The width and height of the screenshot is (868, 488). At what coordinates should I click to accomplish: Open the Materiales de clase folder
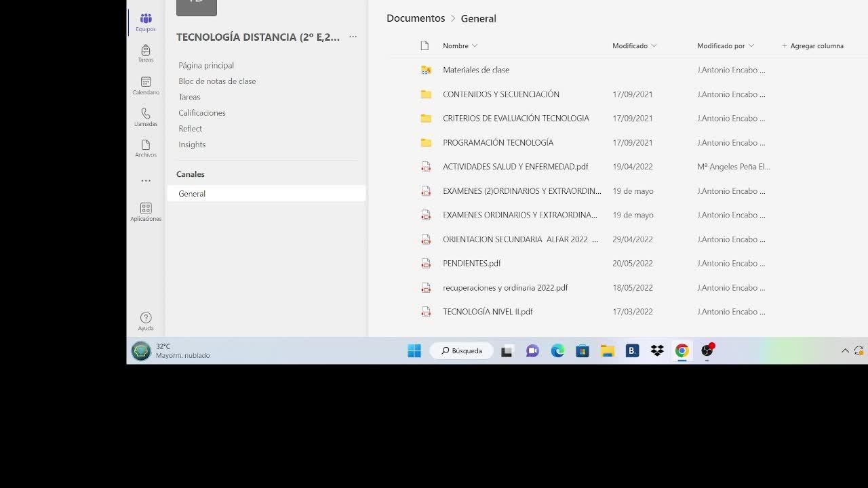pos(476,70)
